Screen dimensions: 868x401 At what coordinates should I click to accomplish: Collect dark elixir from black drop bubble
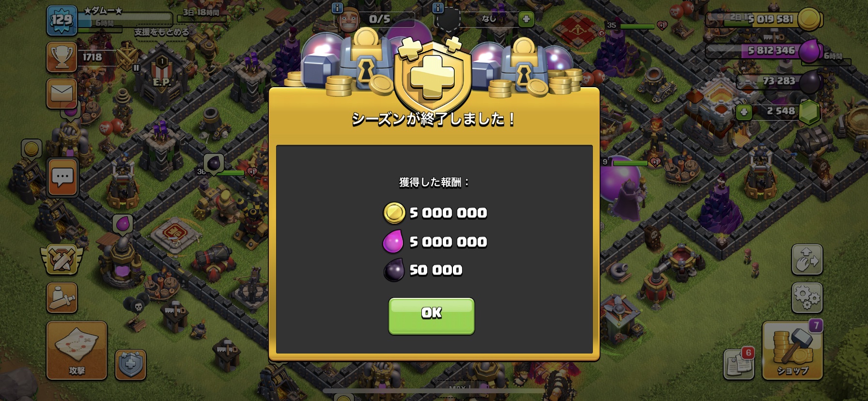[214, 164]
